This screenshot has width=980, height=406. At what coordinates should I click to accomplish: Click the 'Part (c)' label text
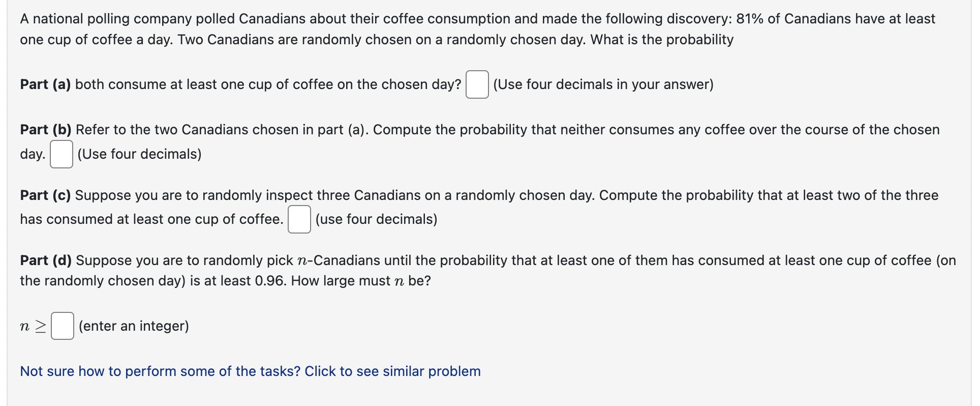click(x=45, y=195)
